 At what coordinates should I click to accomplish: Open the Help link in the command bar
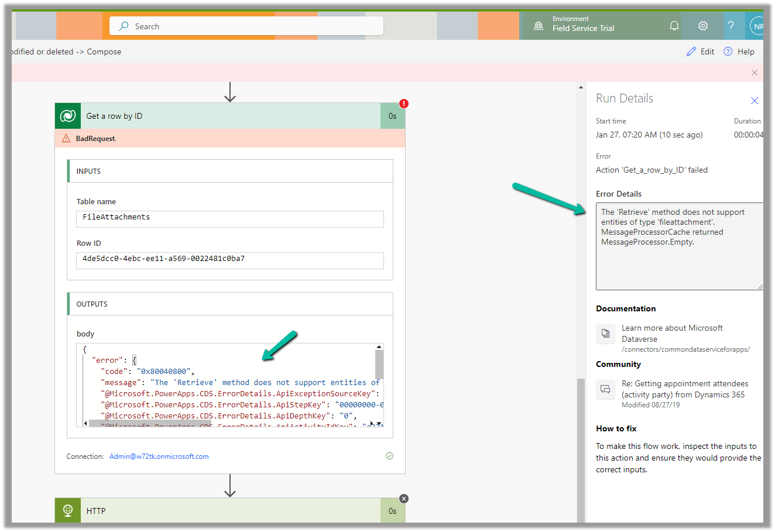pyautogui.click(x=739, y=52)
